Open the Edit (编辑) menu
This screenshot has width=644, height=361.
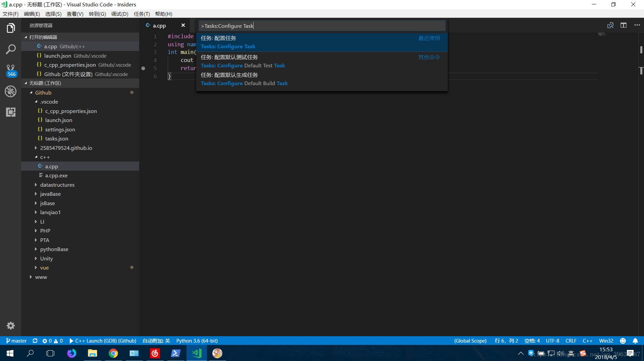pos(32,14)
